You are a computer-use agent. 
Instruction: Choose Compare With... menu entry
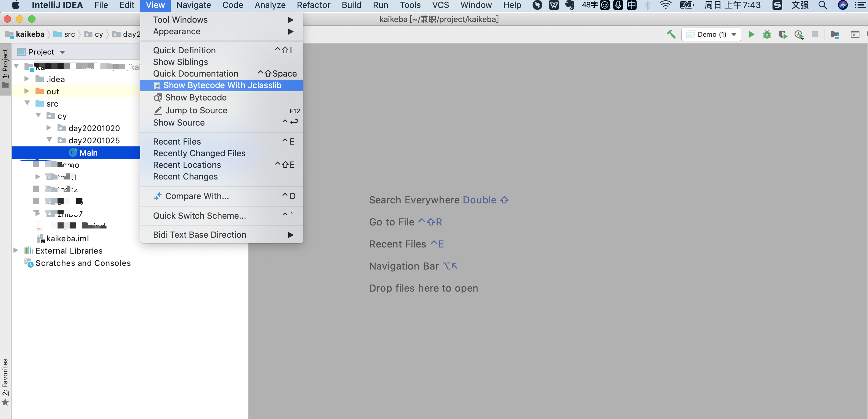point(197,196)
